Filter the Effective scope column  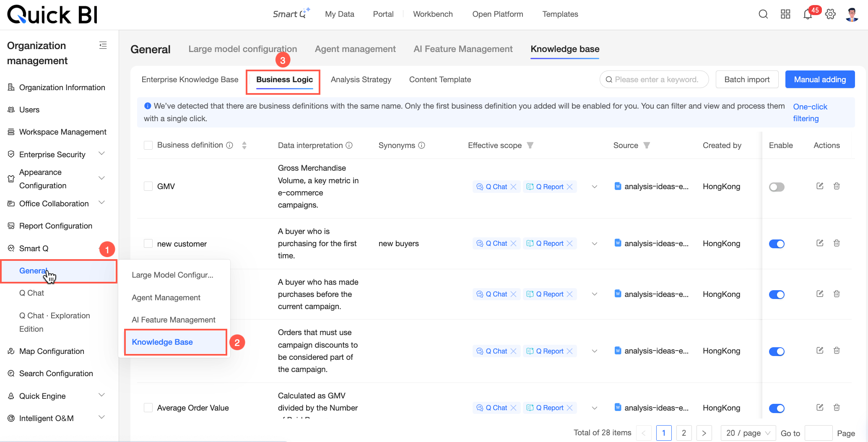pos(530,145)
